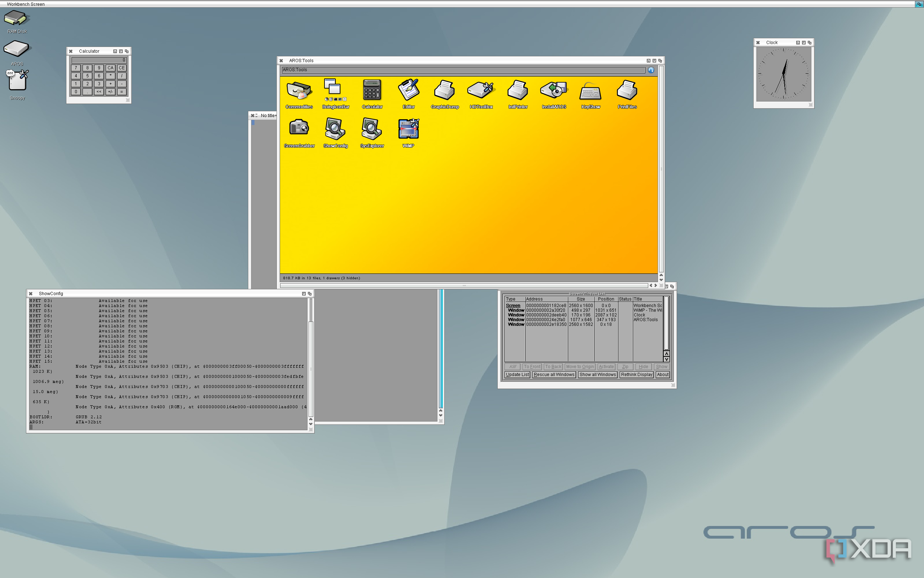Click ShowConfig vertical scrollbar
Image resolution: width=924 pixels, height=578 pixels.
[x=311, y=357]
